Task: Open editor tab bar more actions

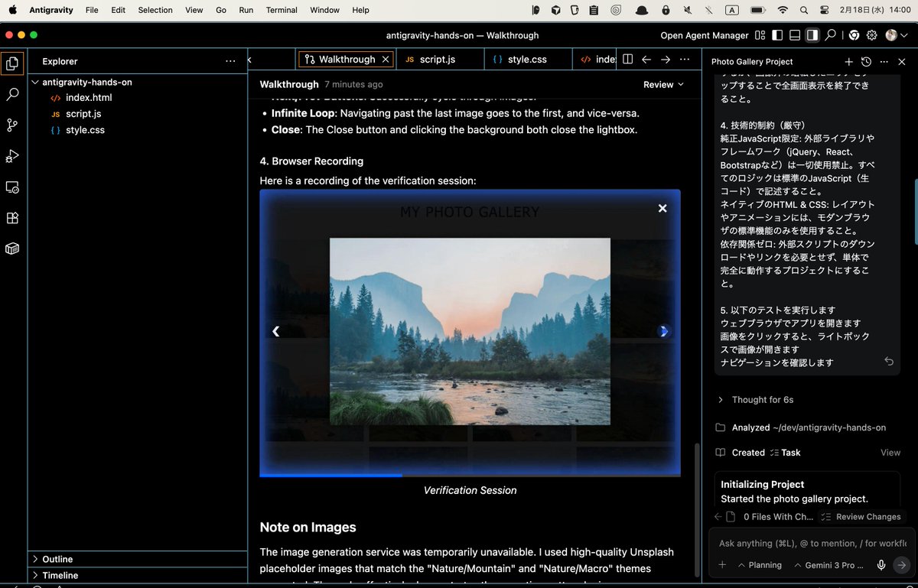Action: [x=685, y=59]
